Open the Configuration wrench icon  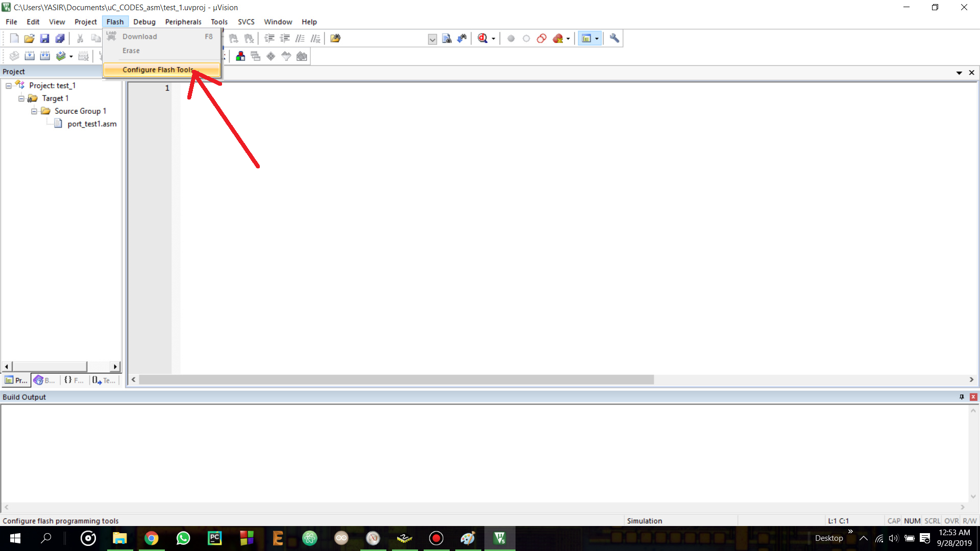(615, 38)
